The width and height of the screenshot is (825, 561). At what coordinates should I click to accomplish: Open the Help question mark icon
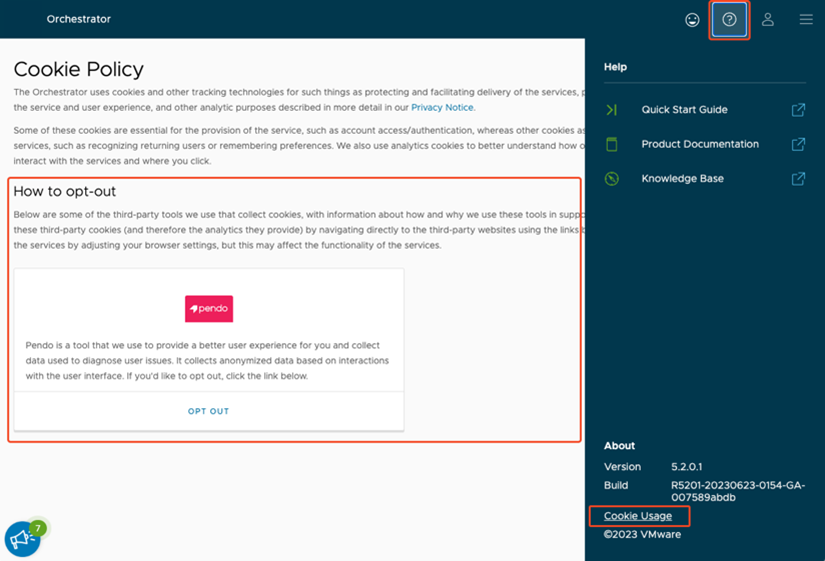click(x=729, y=20)
